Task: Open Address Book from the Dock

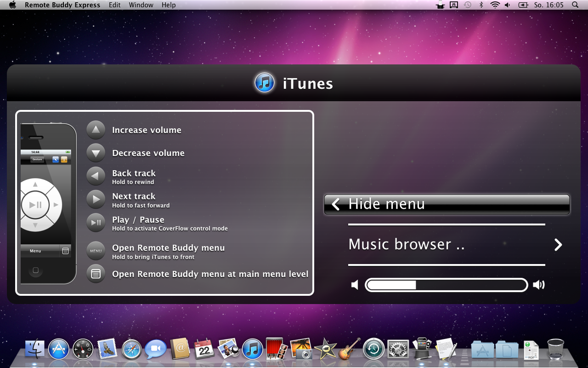Action: pyautogui.click(x=180, y=349)
